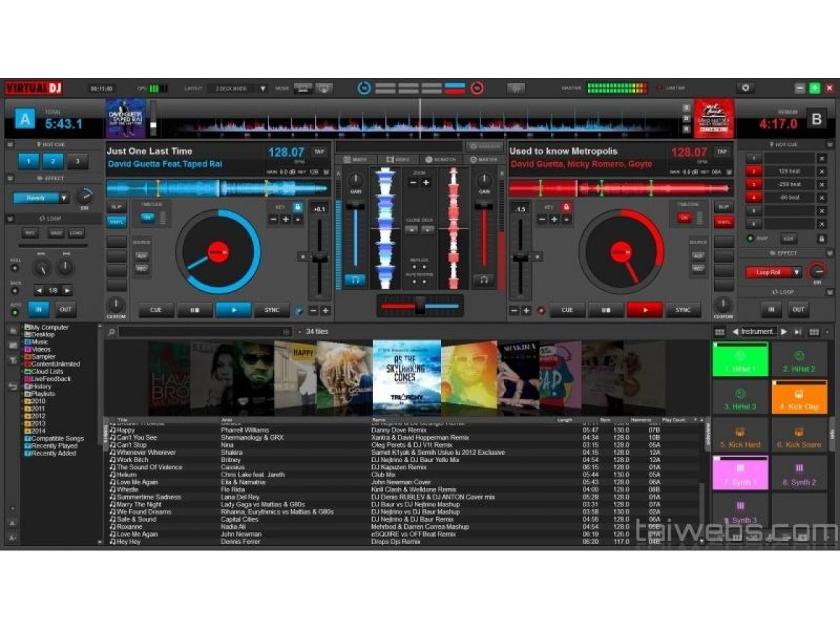
Task: Toggle SLIP mode on deck A
Action: coord(116,207)
